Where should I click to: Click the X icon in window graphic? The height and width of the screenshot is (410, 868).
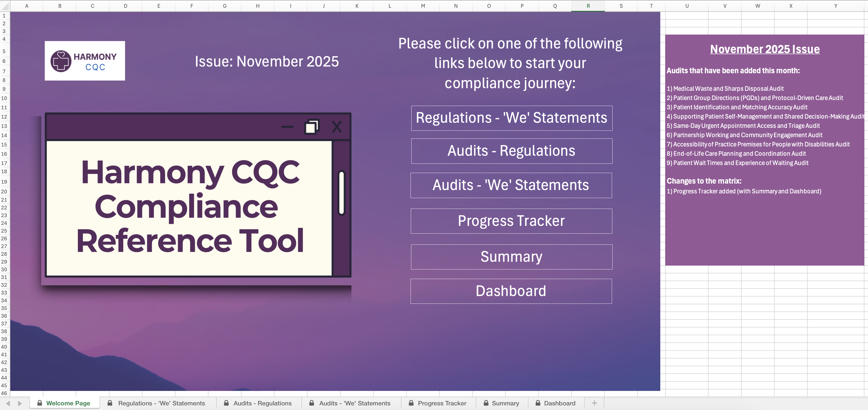[x=337, y=127]
